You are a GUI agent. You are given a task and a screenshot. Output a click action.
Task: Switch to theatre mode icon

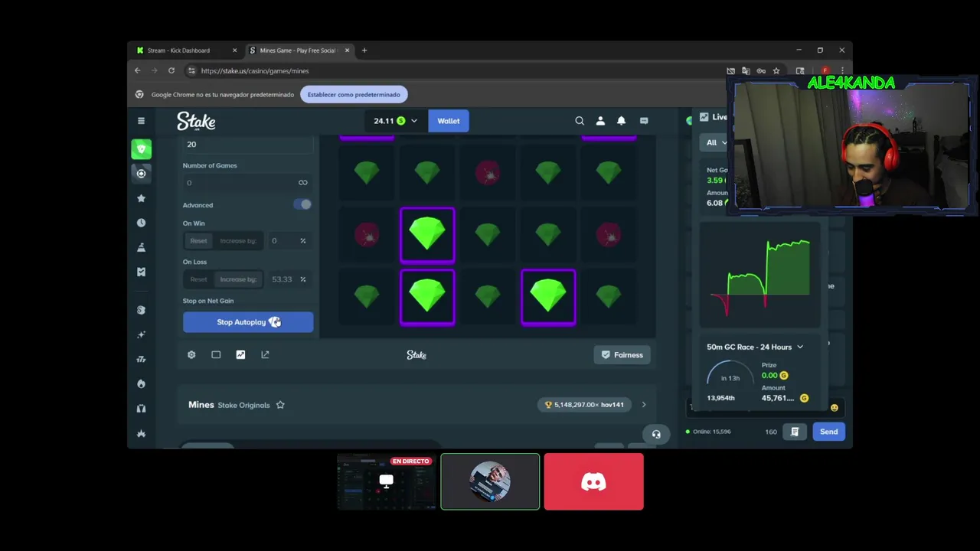(x=216, y=354)
